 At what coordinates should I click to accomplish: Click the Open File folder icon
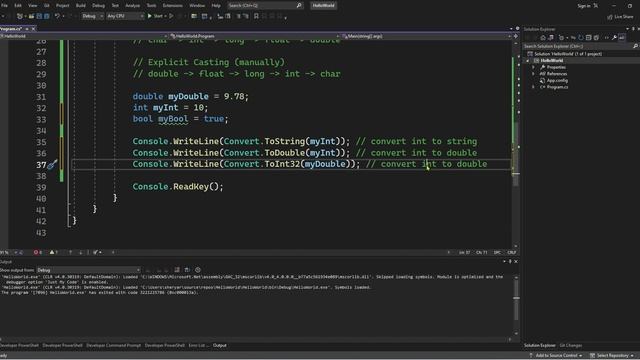[x=31, y=16]
